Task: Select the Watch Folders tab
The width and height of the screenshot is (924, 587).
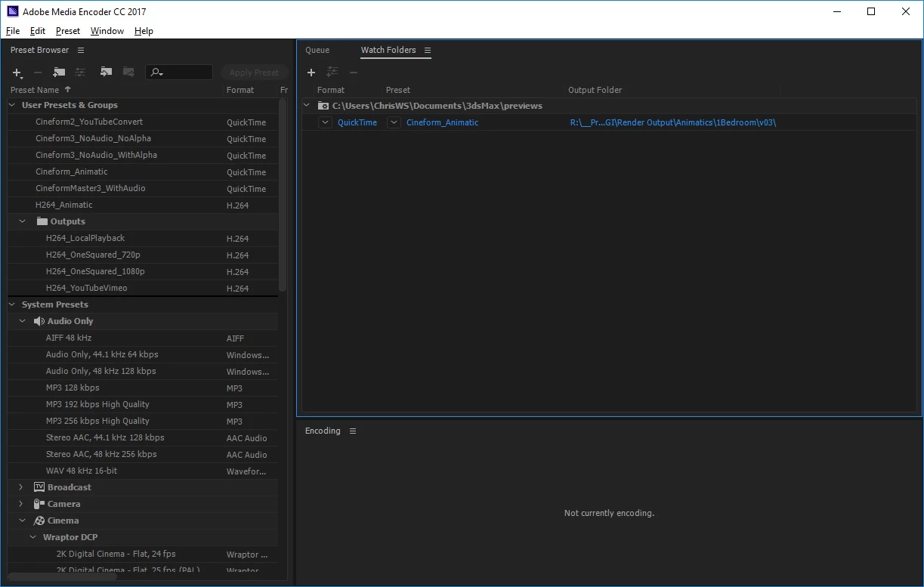Action: (388, 50)
